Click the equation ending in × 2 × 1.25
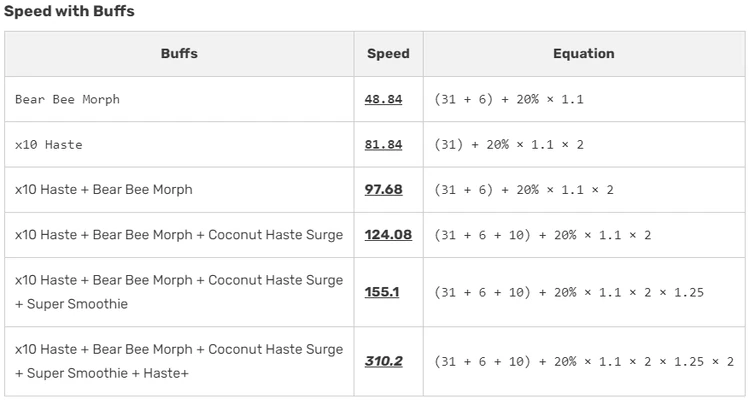The height and width of the screenshot is (405, 755). [x=569, y=292]
